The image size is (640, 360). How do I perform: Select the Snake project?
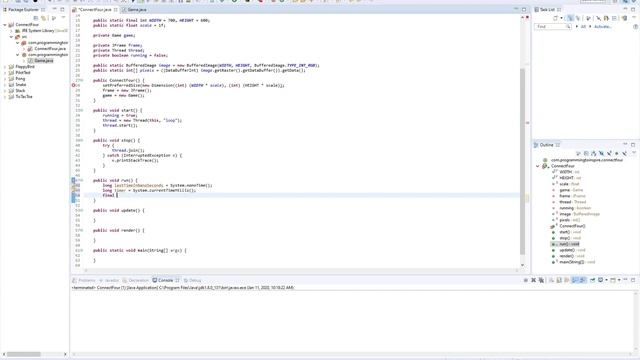[x=20, y=84]
